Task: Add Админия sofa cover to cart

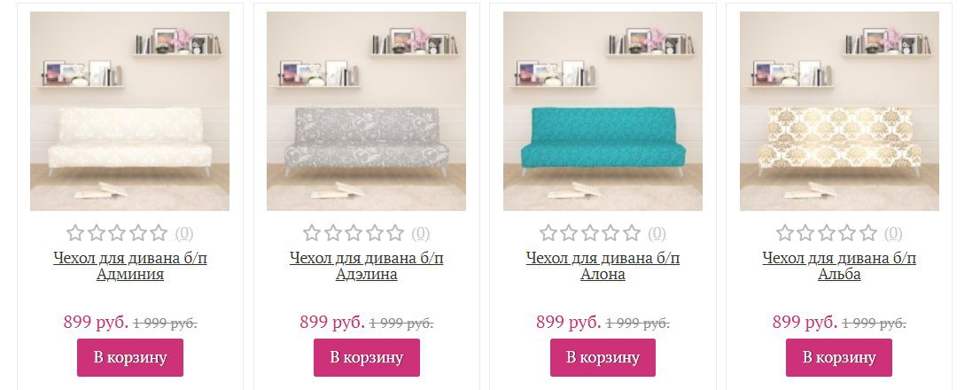Action: point(130,357)
